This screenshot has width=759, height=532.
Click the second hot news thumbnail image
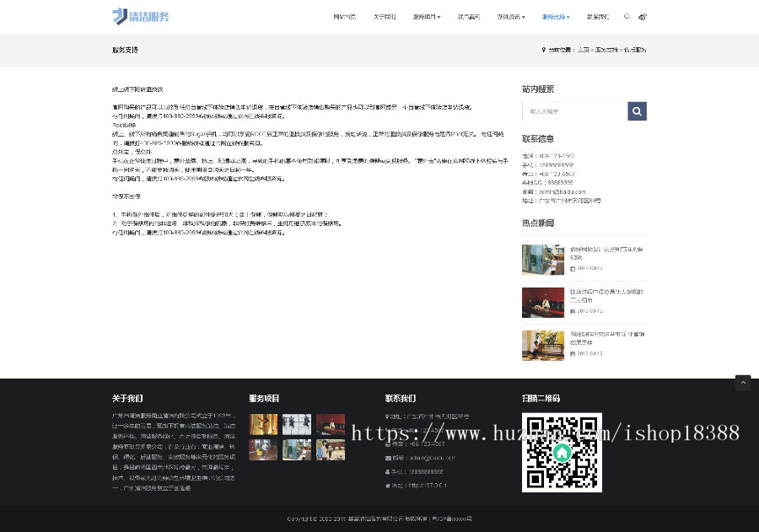[x=543, y=302]
